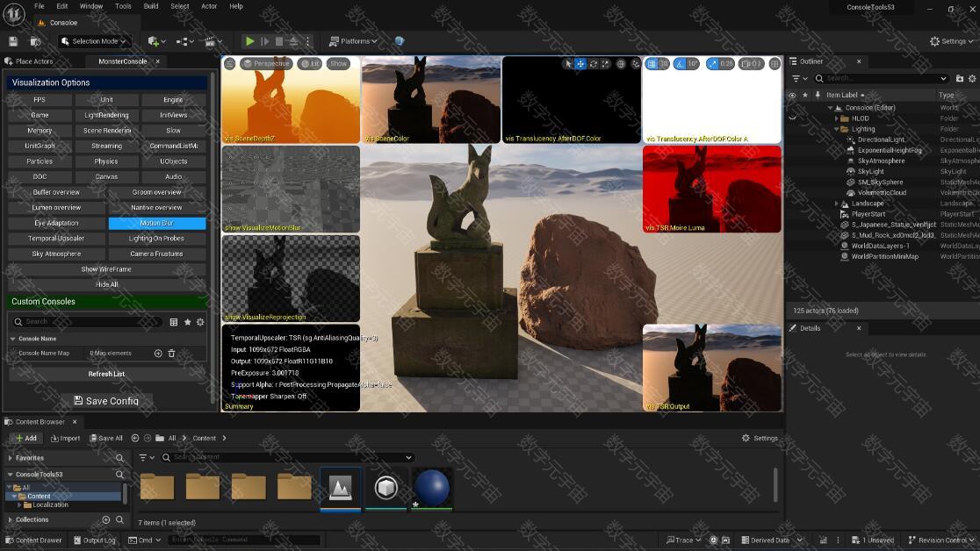980x551 pixels.
Task: Switch to the Place Actors tab
Action: click(x=29, y=61)
